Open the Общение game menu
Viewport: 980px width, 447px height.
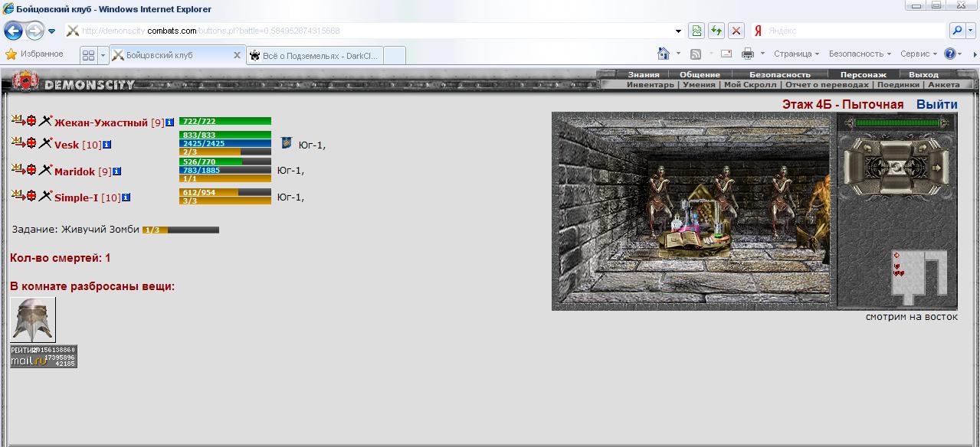pos(700,74)
